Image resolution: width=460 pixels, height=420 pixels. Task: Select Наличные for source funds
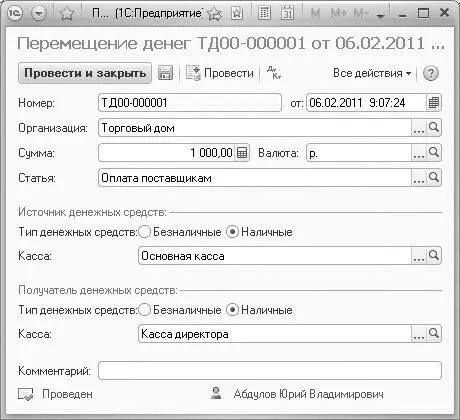(232, 232)
